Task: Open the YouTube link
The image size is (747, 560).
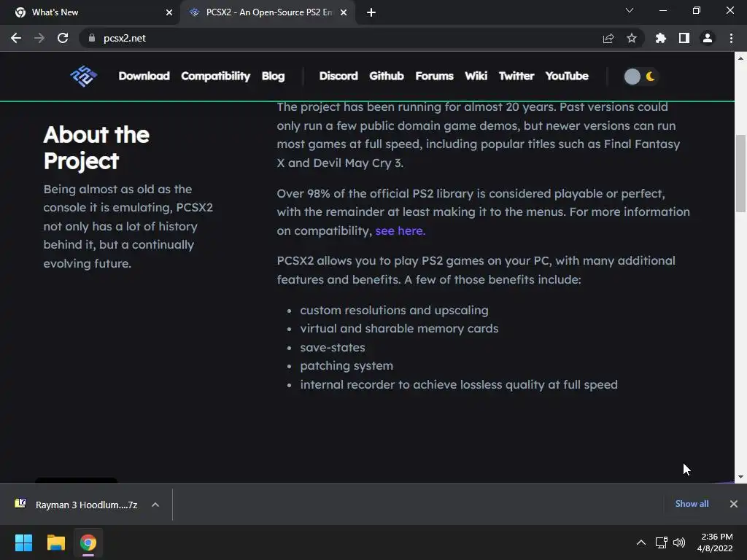Action: pyautogui.click(x=567, y=76)
